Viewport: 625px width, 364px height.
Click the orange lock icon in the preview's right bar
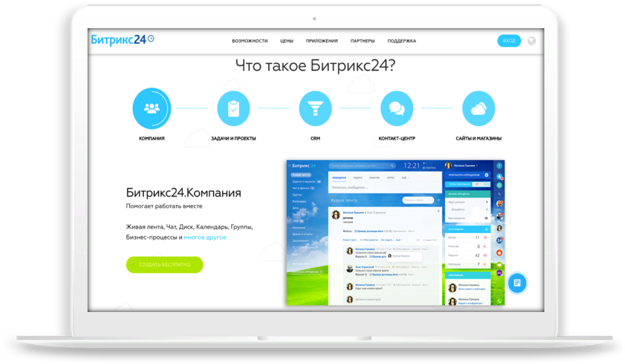click(x=499, y=252)
